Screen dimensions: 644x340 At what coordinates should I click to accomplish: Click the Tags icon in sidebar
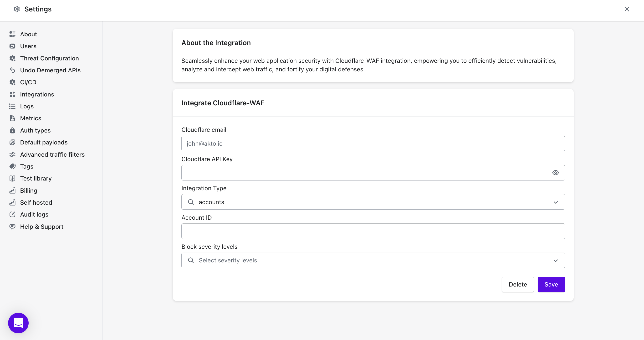(x=12, y=166)
